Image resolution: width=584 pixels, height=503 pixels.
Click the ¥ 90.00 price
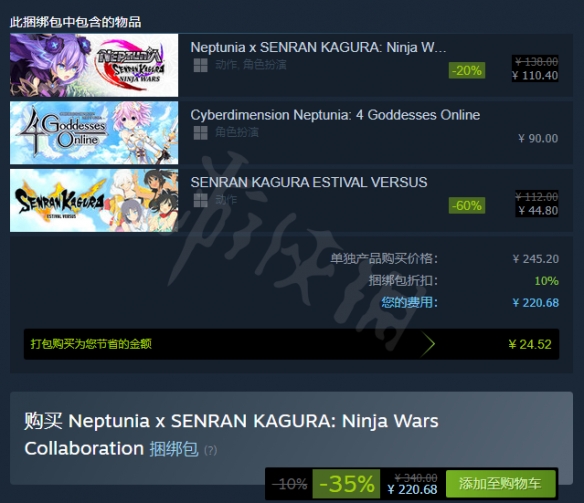tap(538, 139)
